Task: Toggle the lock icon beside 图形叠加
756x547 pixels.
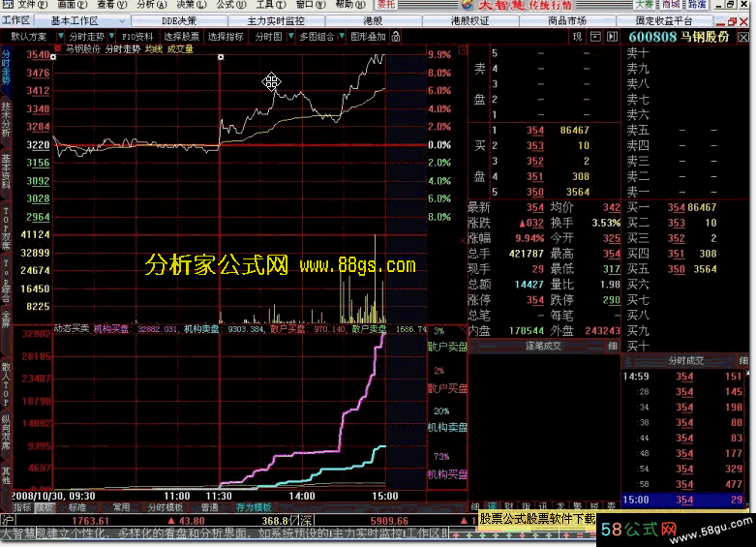Action: (x=396, y=37)
